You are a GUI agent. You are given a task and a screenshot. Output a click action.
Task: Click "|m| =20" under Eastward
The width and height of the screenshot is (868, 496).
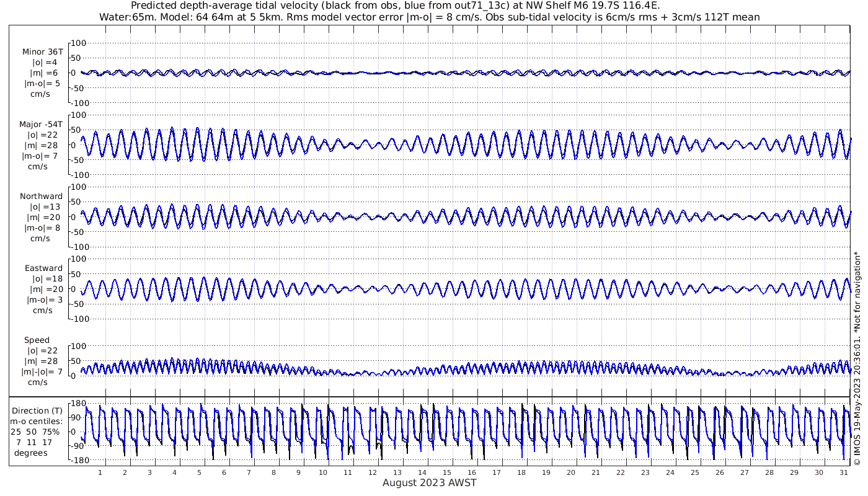tap(45, 290)
